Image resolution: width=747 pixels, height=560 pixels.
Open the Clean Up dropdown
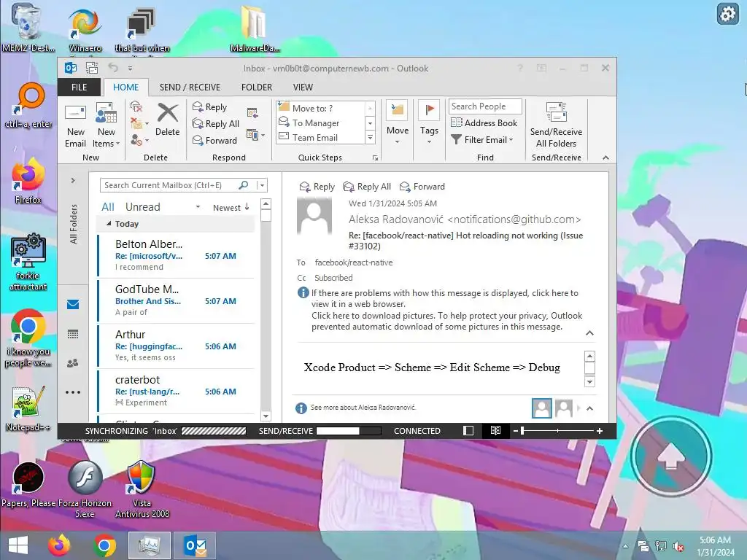coord(139,123)
